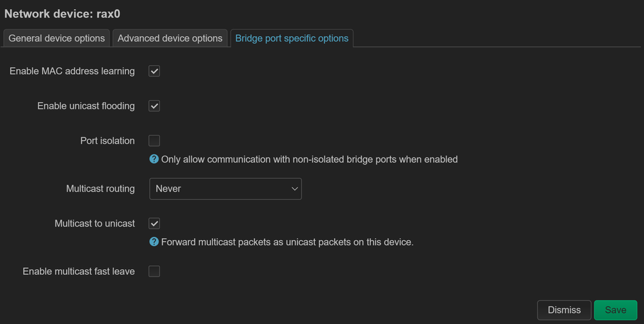Disable the MAC address learning checkbox

click(154, 71)
